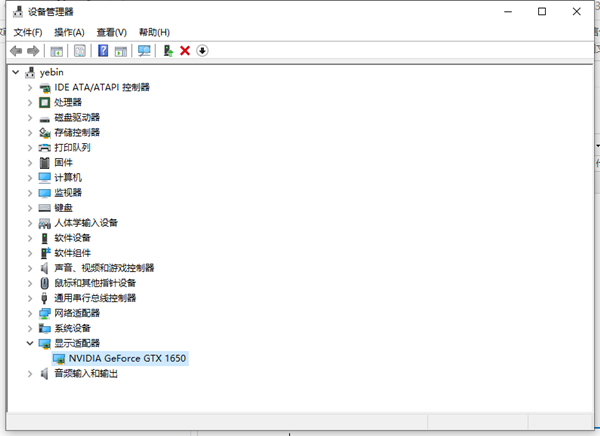Click the update driver toolbar icon
This screenshot has height=436, width=600.
tap(168, 51)
